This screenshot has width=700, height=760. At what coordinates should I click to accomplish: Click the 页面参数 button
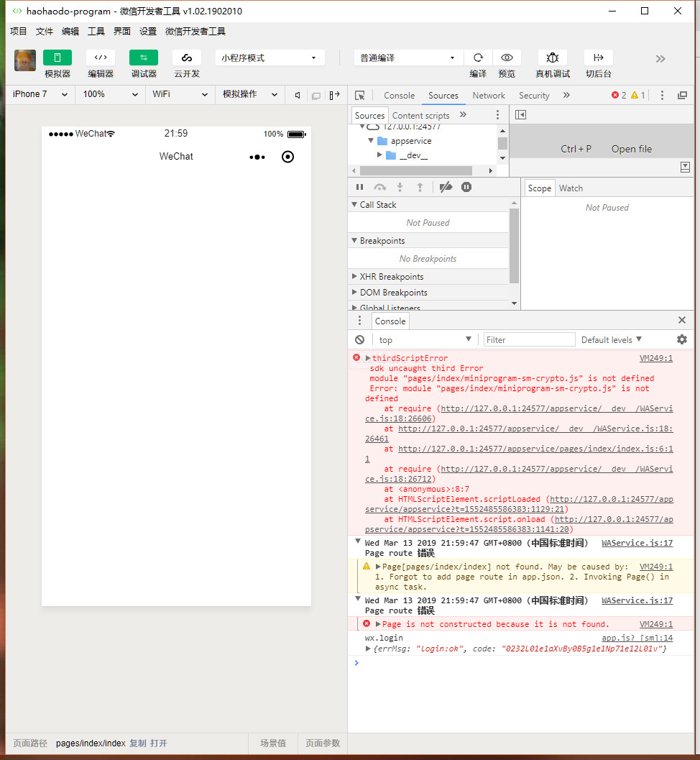pyautogui.click(x=323, y=743)
